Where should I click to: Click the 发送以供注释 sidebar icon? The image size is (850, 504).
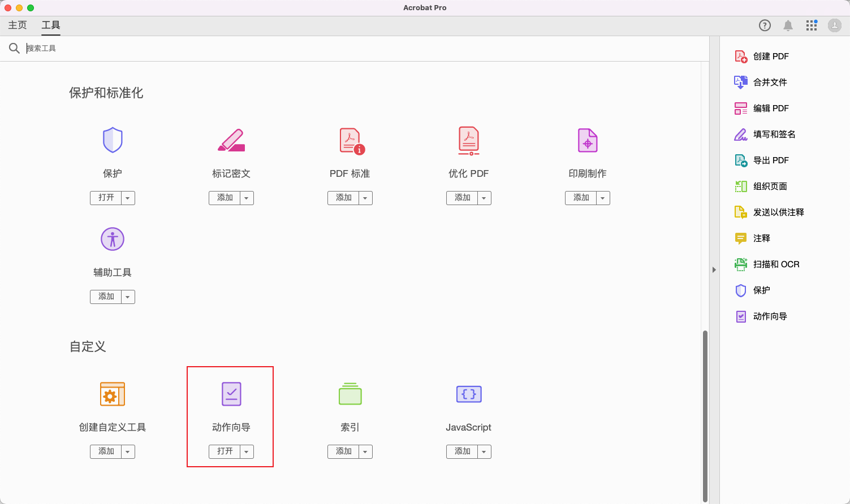pos(741,212)
